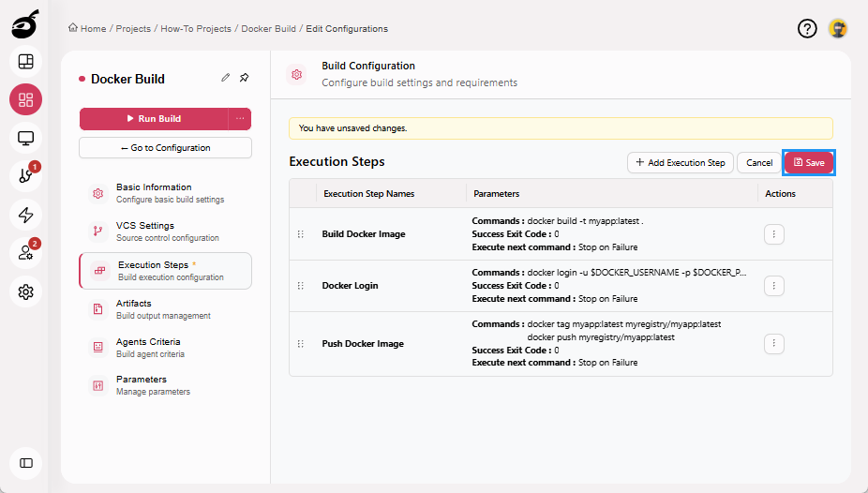The width and height of the screenshot is (868, 493).
Task: Open actions menu for Push Docker Image
Action: point(774,344)
